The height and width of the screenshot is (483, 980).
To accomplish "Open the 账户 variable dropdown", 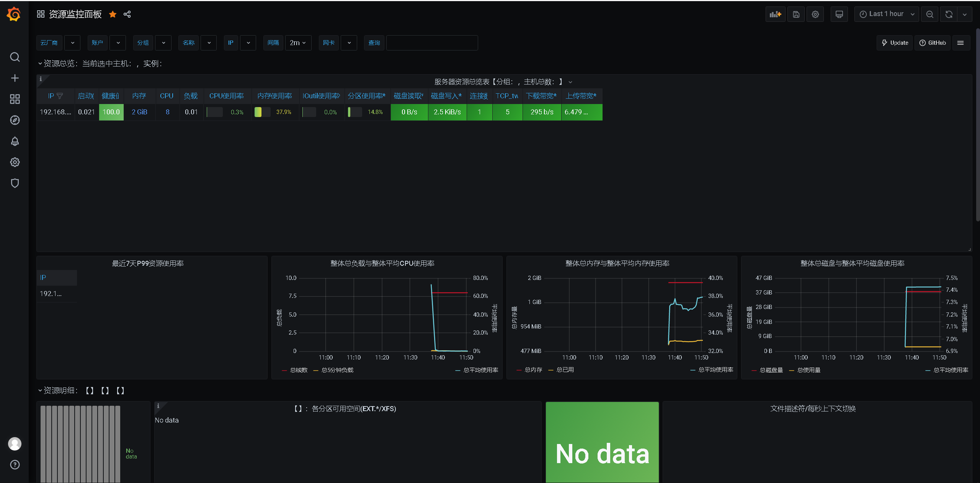I will (118, 43).
